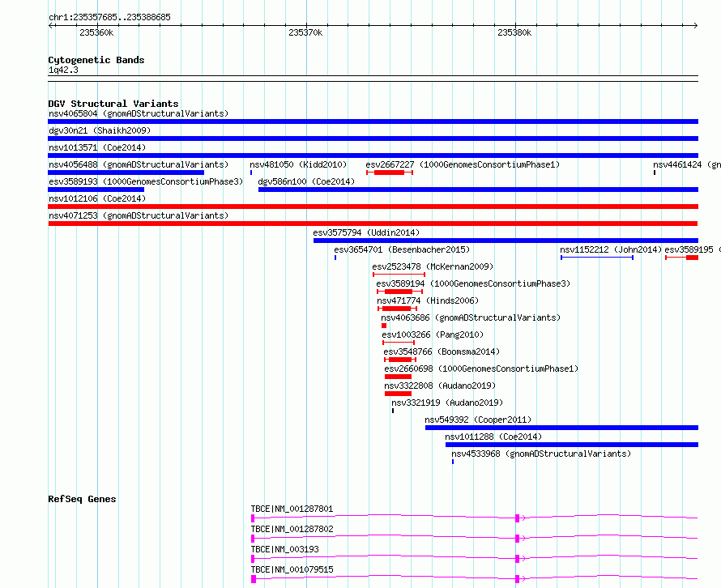721x588 pixels.
Task: Click the 235380k ruler position label
Action: 514,32
